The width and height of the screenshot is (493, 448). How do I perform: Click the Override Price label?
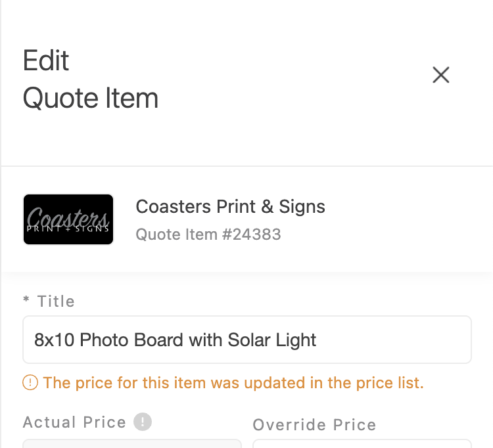coord(314,425)
